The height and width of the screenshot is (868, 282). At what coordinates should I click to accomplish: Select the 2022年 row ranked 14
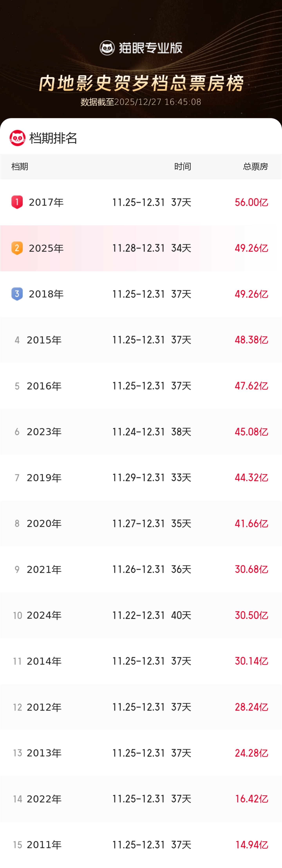coord(44,799)
